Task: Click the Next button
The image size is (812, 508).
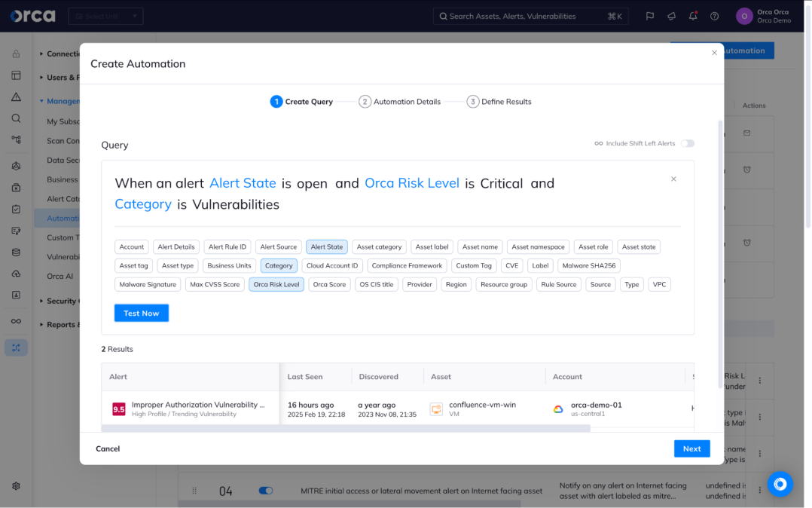Action: tap(691, 449)
